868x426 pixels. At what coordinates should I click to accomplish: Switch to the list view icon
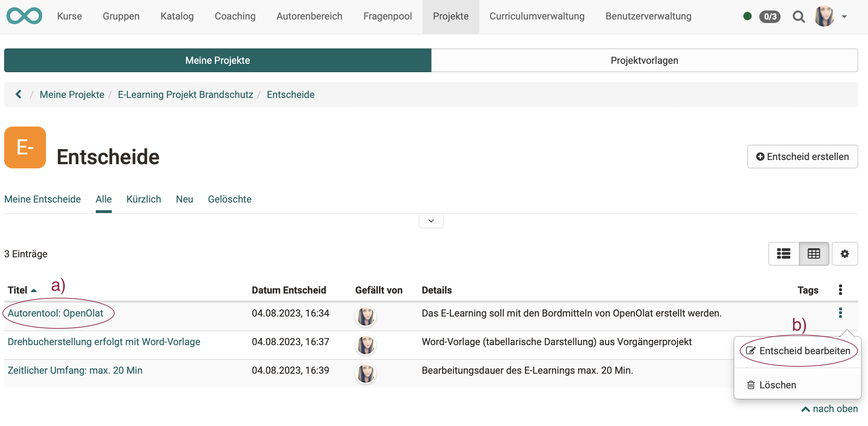tap(784, 253)
